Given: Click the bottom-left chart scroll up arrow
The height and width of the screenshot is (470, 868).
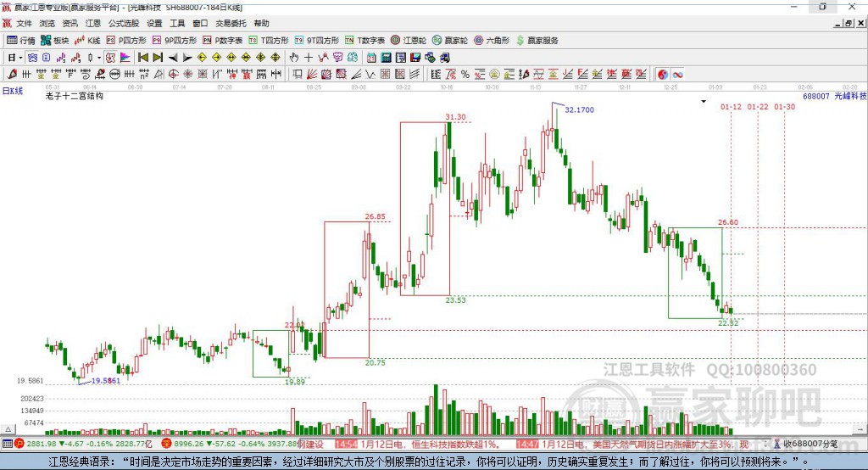Looking at the screenshot, I should (x=8, y=429).
